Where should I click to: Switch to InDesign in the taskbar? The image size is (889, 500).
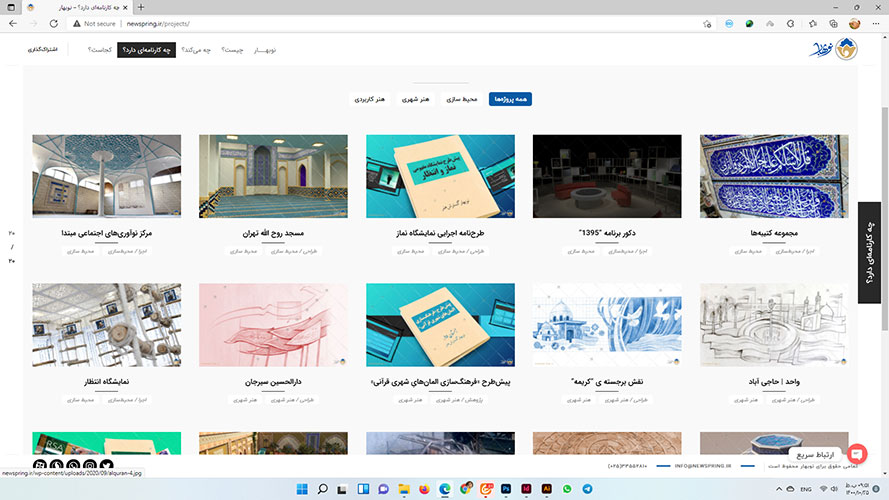(x=526, y=489)
